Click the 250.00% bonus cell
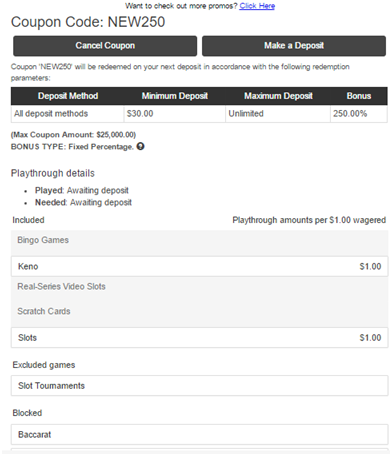This screenshot has width=390, height=454. pos(359,114)
